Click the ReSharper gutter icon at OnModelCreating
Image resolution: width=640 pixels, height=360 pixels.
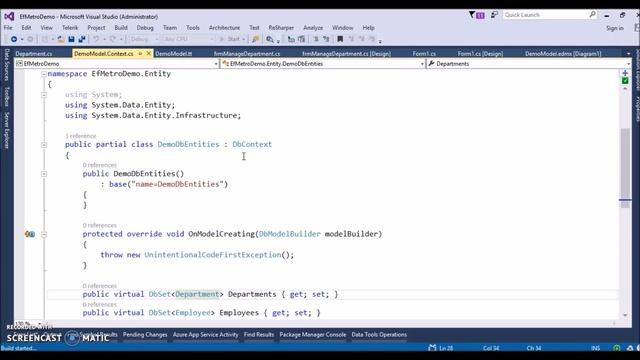[x=30, y=234]
